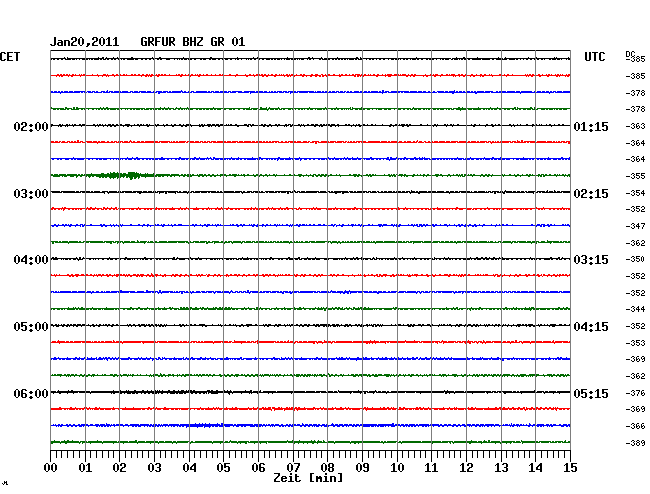Select minute axis label "08"
The image size is (650, 494).
pos(327,467)
